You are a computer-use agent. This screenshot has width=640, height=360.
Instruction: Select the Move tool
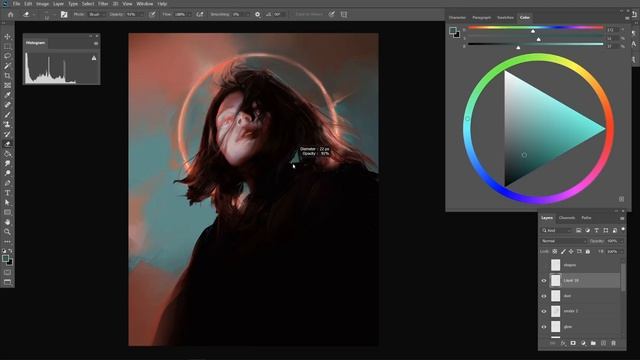click(x=7, y=37)
